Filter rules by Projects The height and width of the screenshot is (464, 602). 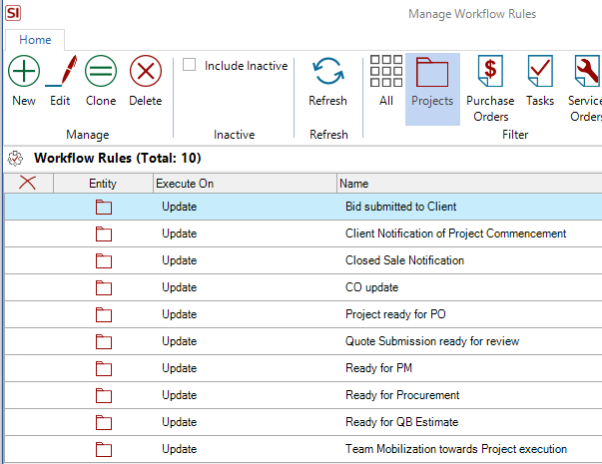tap(432, 74)
